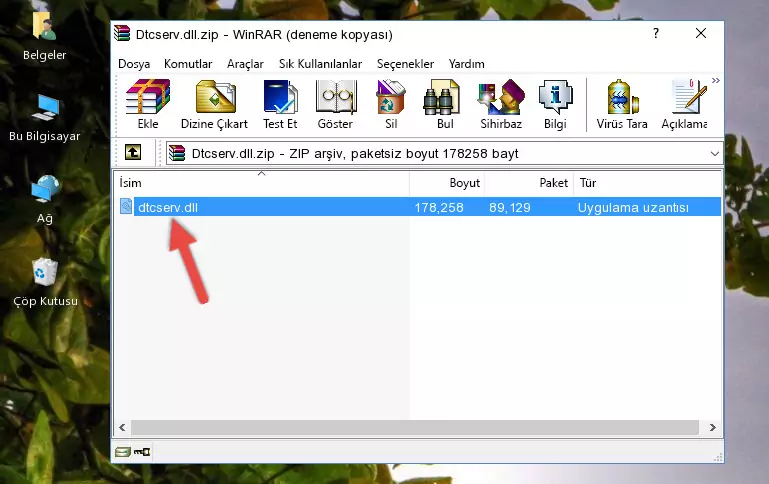Open the Seçenekler menu
Screen dimensions: 769x484
(x=405, y=64)
